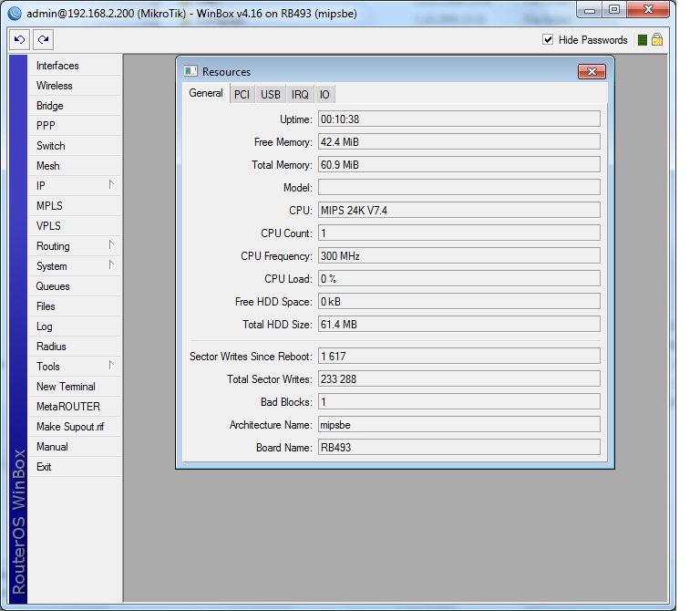This screenshot has height=611, width=700.
Task: Click the WinBox logo in title bar
Action: 15,14
